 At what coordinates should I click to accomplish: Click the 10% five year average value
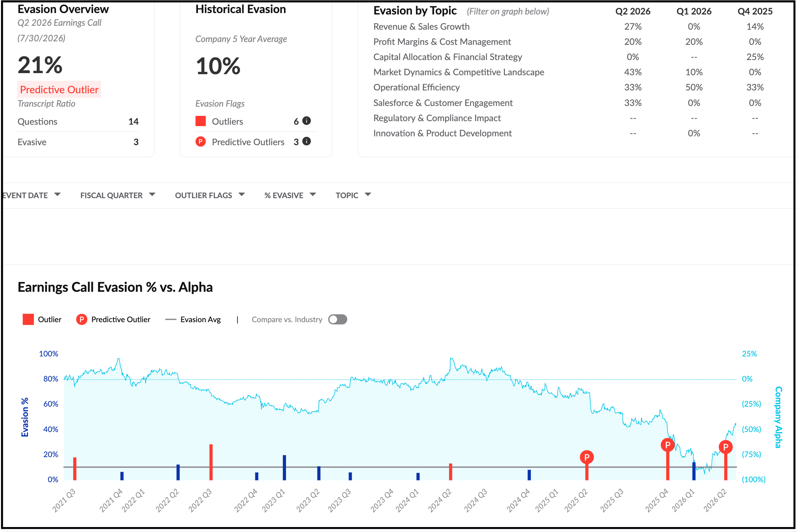tap(218, 66)
